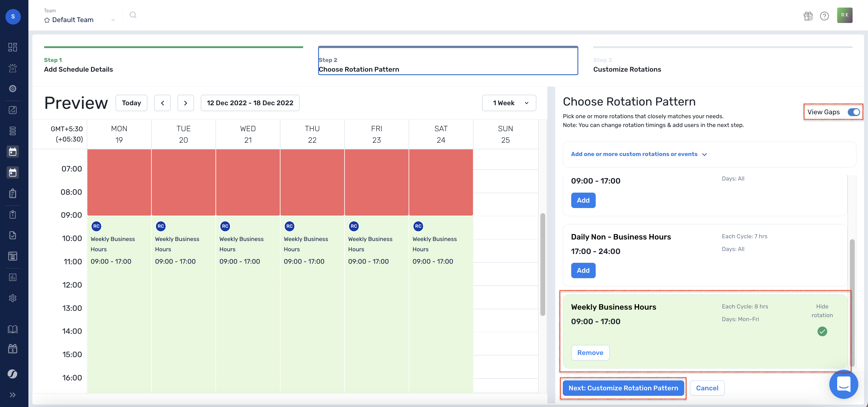
Task: Open the settings gear in sidebar
Action: [x=13, y=298]
